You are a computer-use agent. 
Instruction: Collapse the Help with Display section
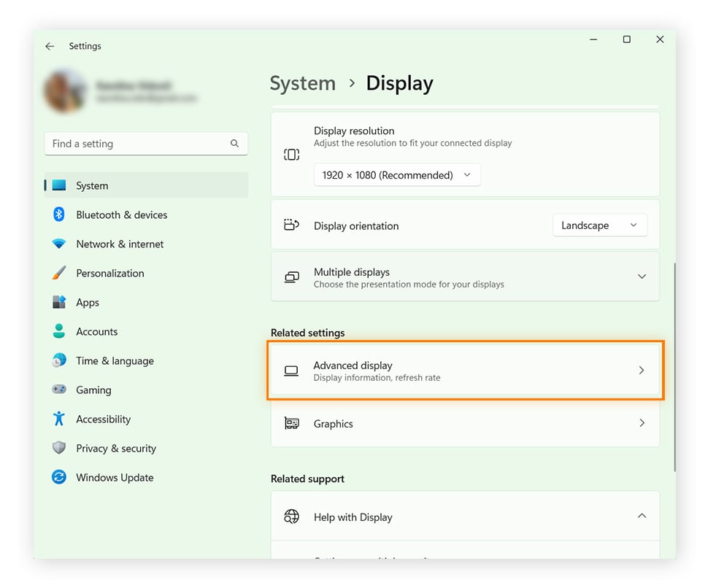pos(642,516)
